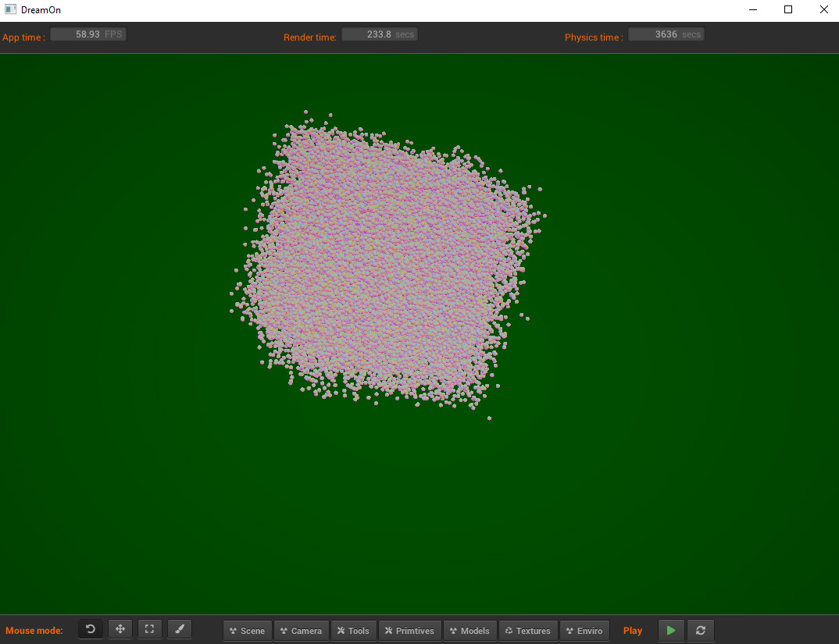
Task: Select the rotate mouse mode icon
Action: click(90, 629)
